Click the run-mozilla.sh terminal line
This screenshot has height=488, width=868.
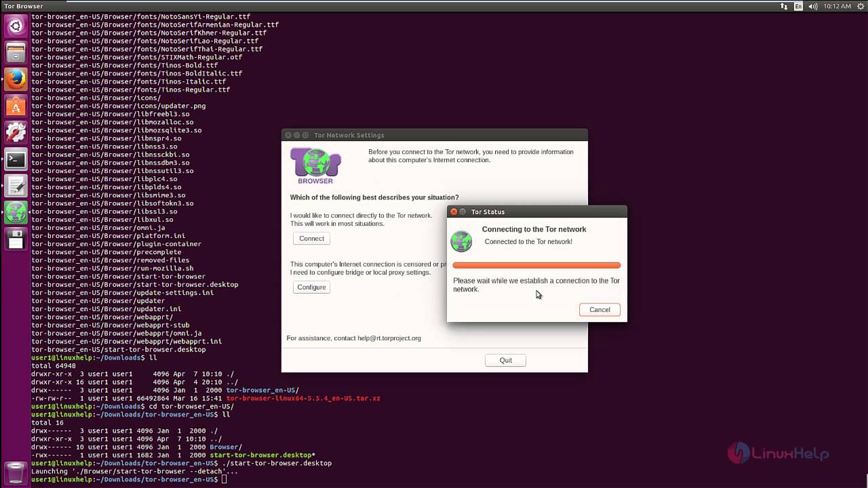pos(112,268)
